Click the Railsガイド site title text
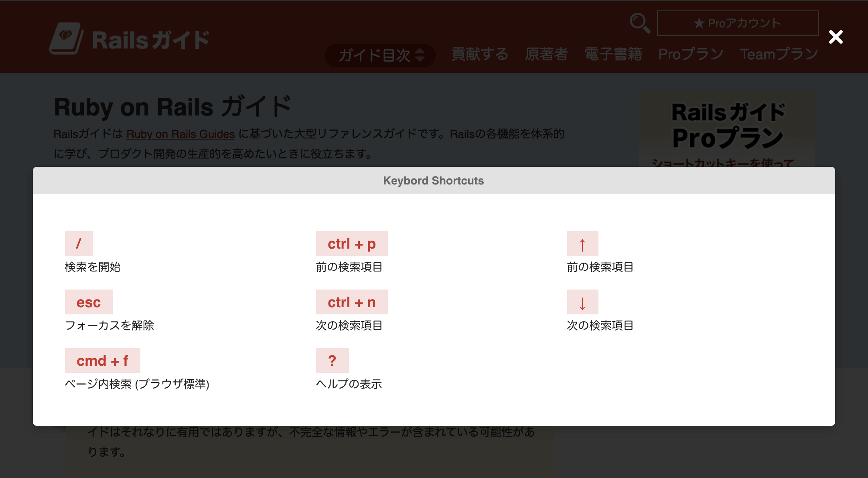This screenshot has height=478, width=868. tap(151, 40)
